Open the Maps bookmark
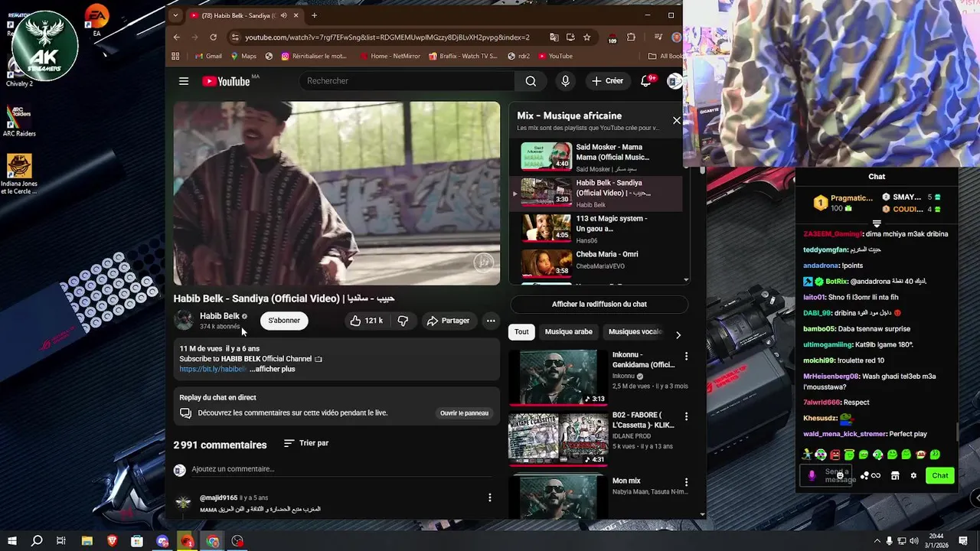Viewport: 980px width, 551px height. coord(243,56)
